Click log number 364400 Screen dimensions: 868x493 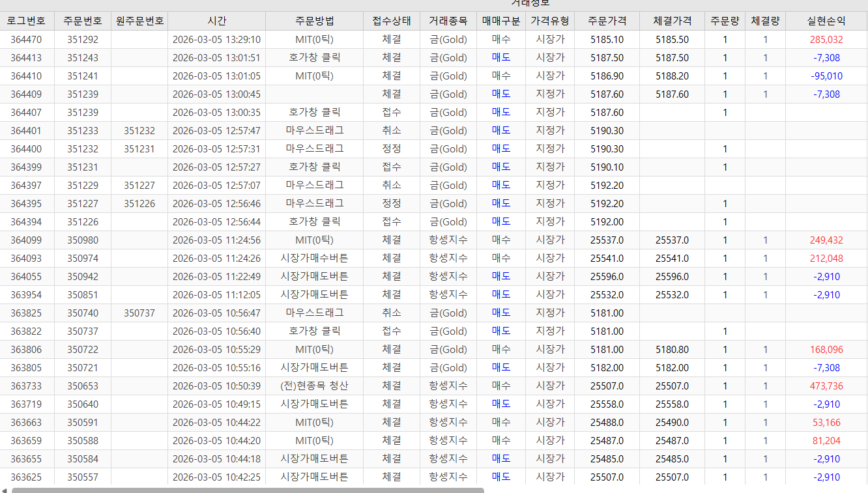27,148
